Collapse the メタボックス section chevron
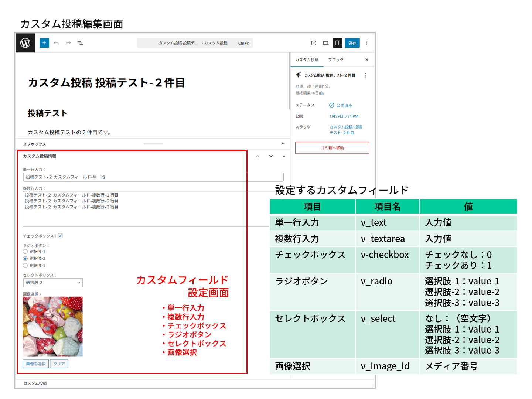Viewport: 532px width, 399px height. [x=283, y=144]
